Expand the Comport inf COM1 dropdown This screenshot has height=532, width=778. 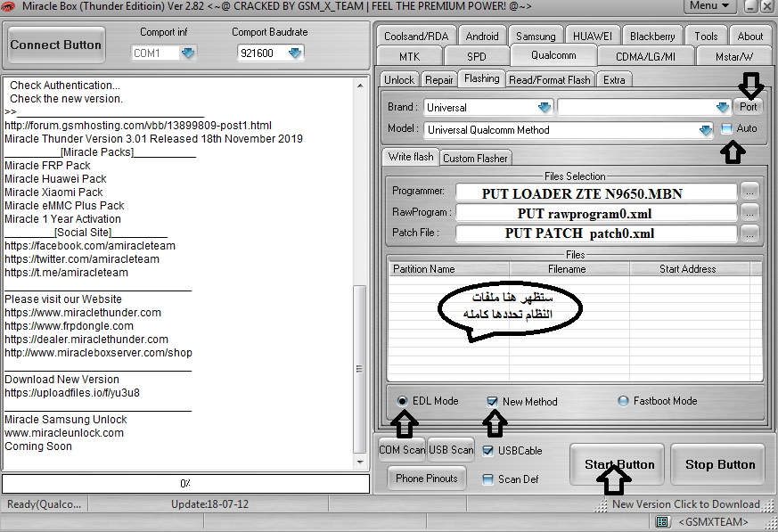[188, 53]
